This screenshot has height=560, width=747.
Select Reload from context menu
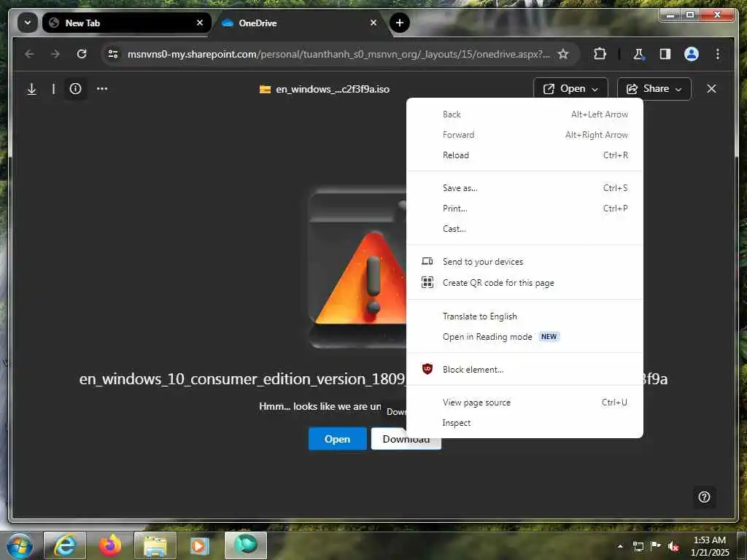pyautogui.click(x=525, y=155)
